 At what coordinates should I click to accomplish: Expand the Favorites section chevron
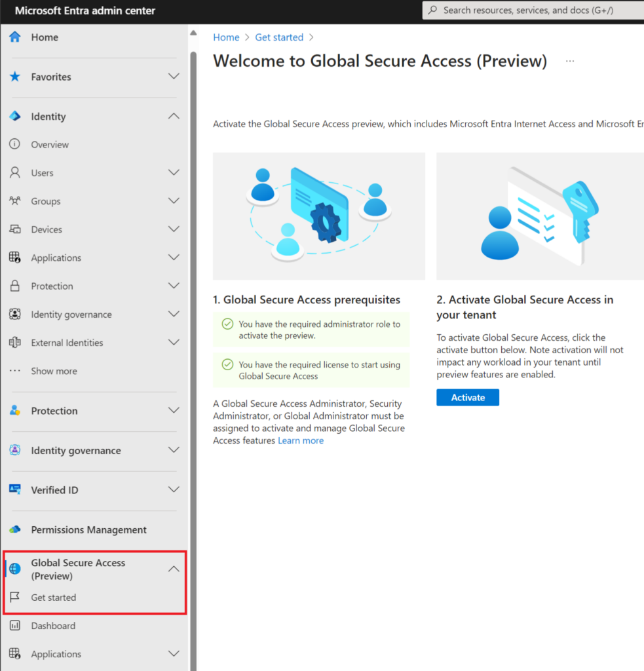pyautogui.click(x=174, y=77)
